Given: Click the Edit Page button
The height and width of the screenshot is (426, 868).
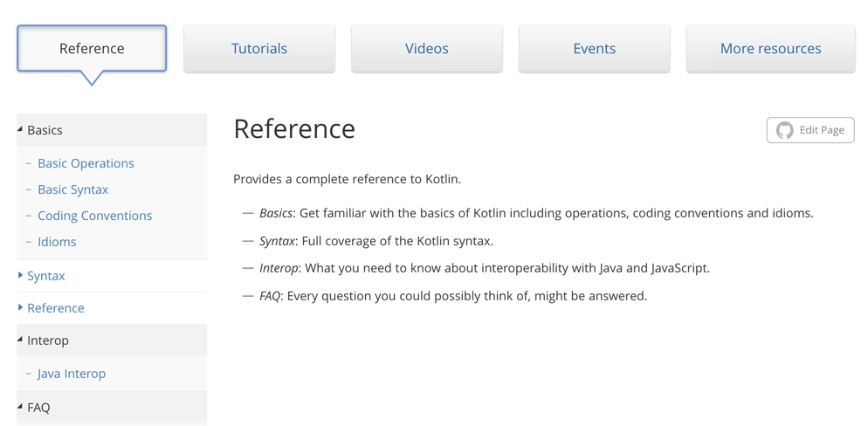Looking at the screenshot, I should pos(810,130).
